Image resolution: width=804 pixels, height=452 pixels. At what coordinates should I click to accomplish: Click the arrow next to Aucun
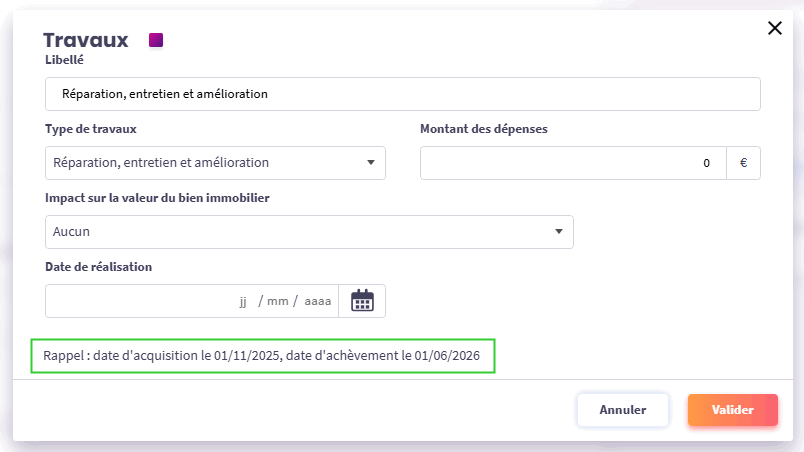(558, 232)
